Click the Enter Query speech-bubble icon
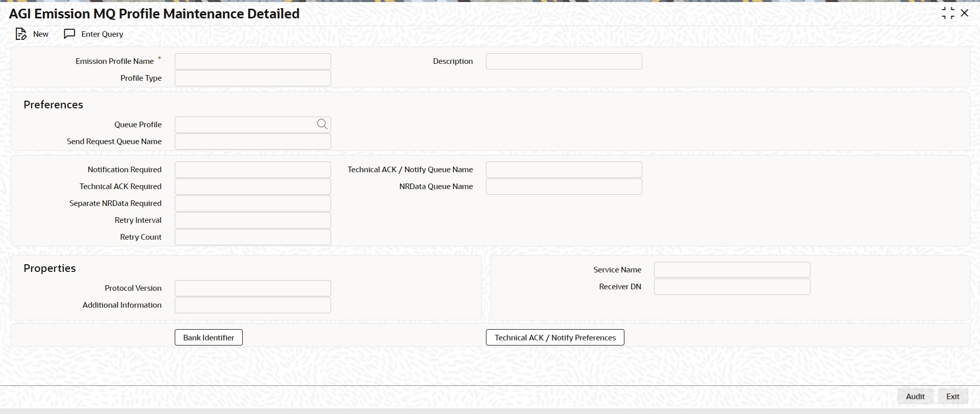This screenshot has height=414, width=980. click(x=69, y=34)
